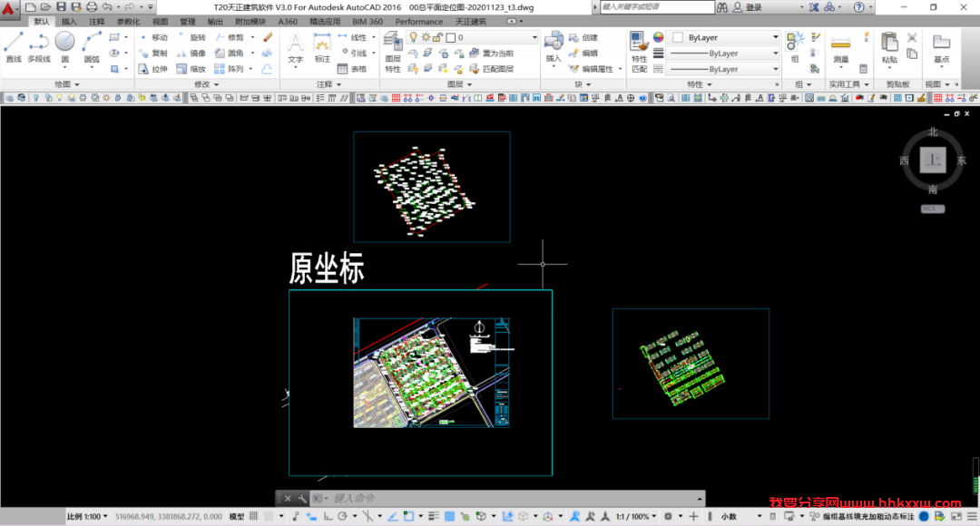
Task: Click the binoculars search icon
Action: click(722, 7)
